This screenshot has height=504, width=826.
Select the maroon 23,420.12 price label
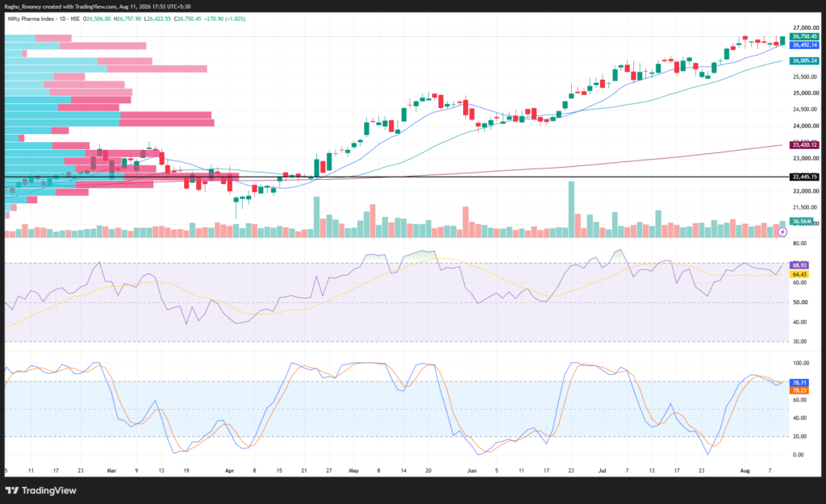(804, 144)
